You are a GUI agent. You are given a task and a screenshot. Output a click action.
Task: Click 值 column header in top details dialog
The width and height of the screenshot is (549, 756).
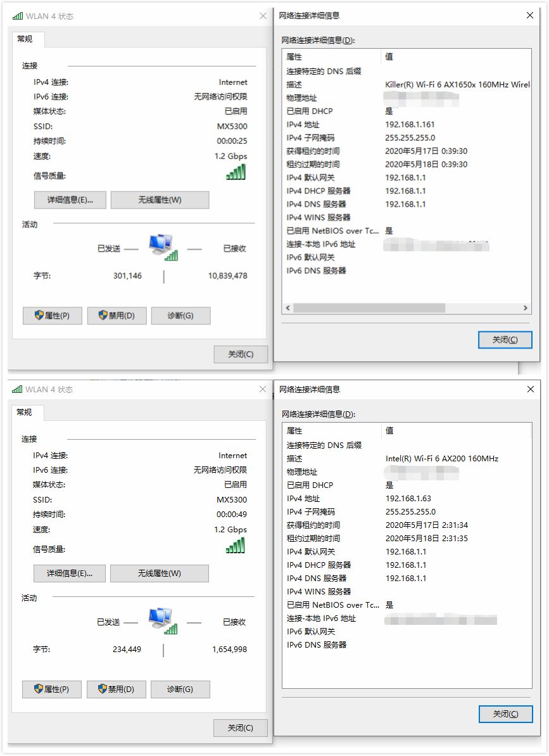456,57
